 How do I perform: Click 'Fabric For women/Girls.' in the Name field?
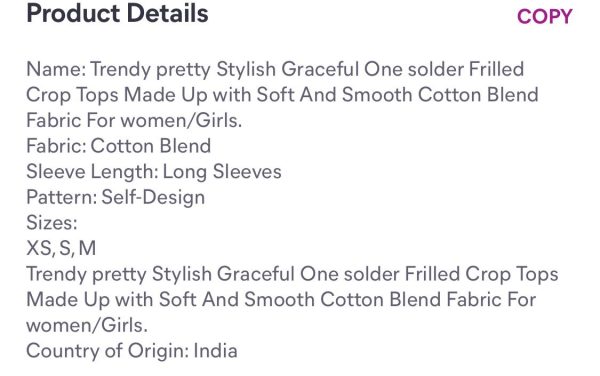tap(134, 120)
